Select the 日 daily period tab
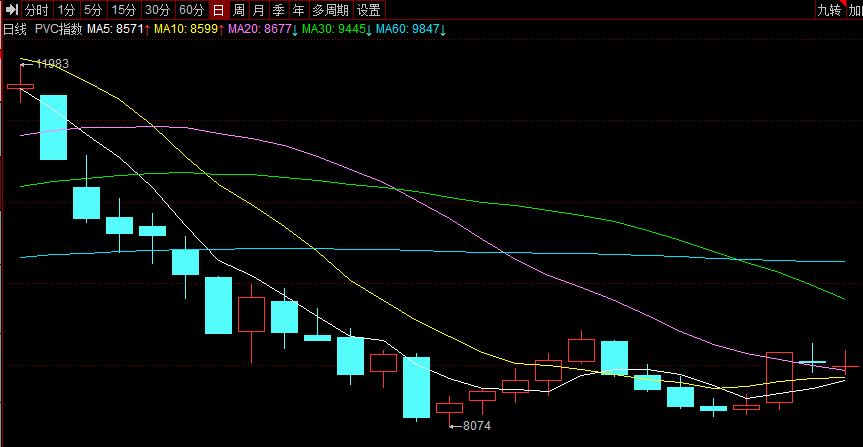Image resolution: width=863 pixels, height=447 pixels. [219, 9]
